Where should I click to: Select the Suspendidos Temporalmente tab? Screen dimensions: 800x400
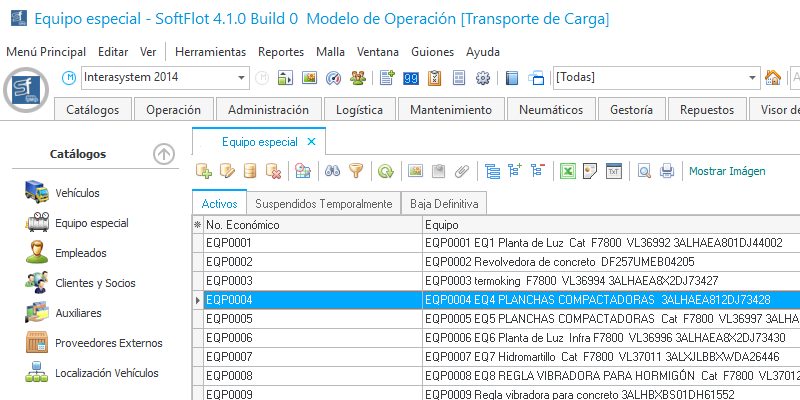323,203
